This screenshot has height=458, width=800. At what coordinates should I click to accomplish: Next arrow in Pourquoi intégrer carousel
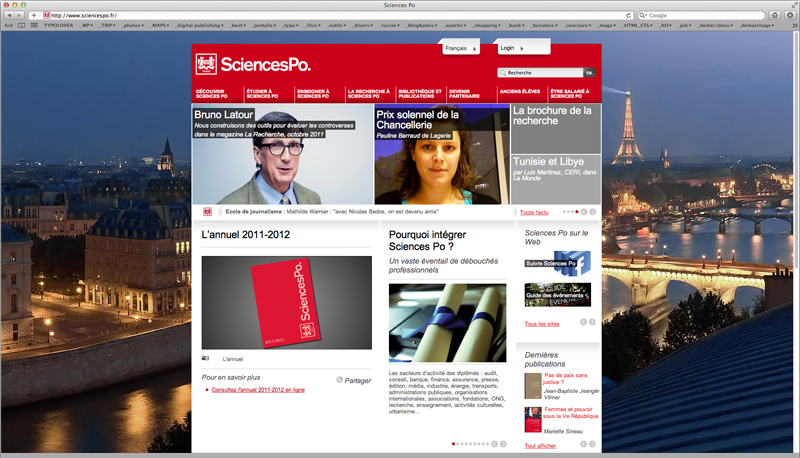pyautogui.click(x=503, y=444)
